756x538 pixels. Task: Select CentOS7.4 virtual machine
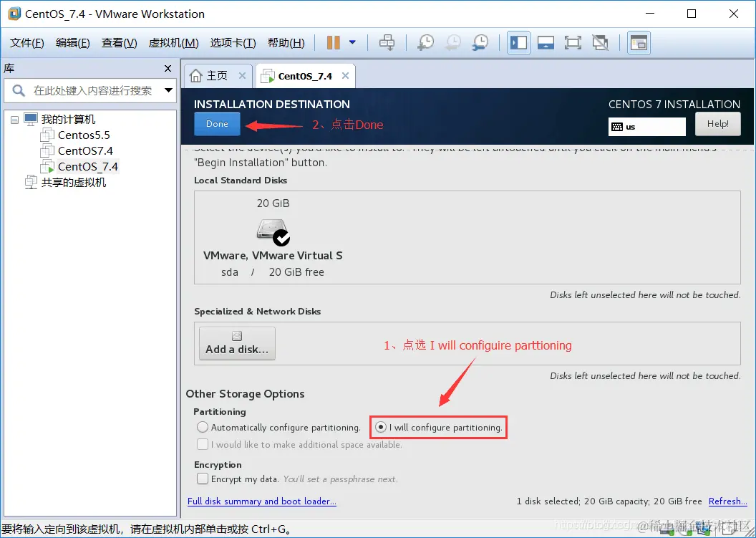(85, 151)
